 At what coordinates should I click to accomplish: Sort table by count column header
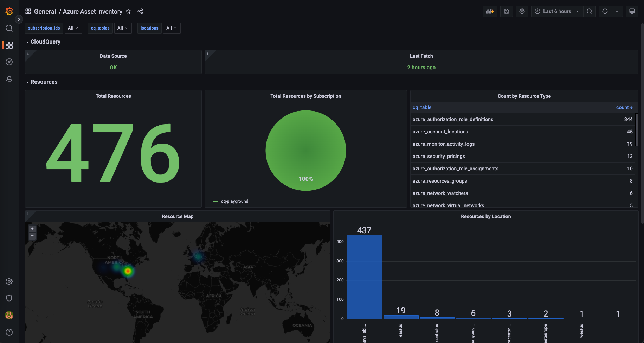point(624,107)
